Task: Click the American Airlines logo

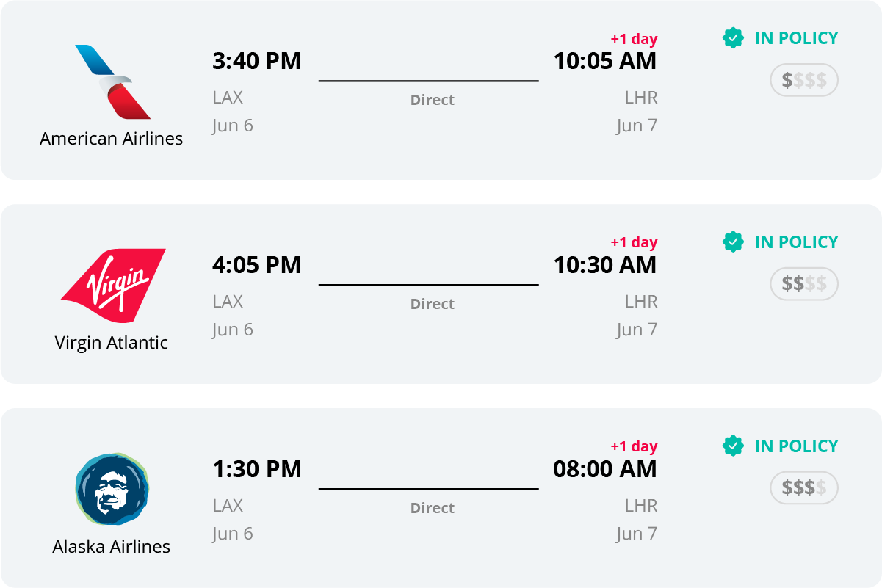Action: [x=112, y=81]
